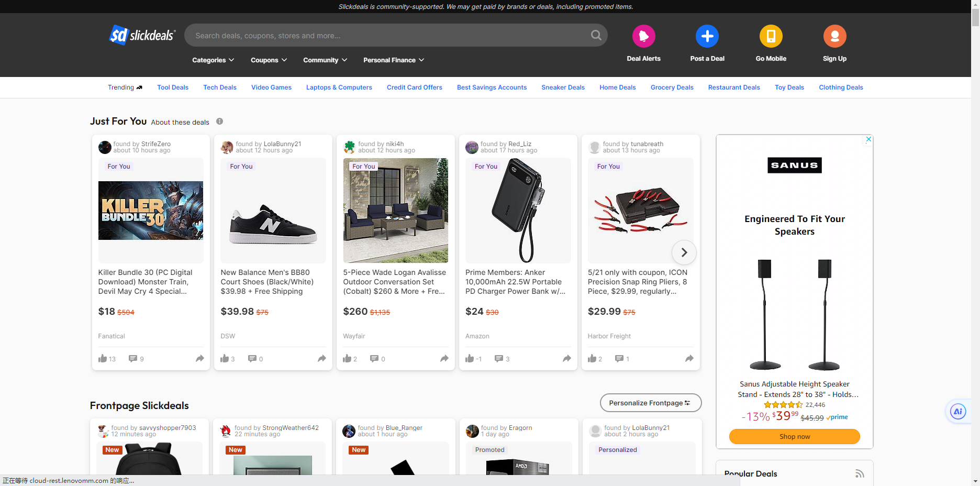Thumbs up the New Balance shoes deal
Viewport: 980px width, 486px height.
[225, 359]
